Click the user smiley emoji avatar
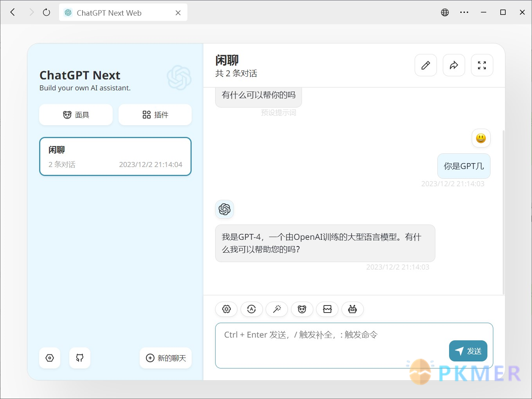The width and height of the screenshot is (532, 399). [481, 138]
